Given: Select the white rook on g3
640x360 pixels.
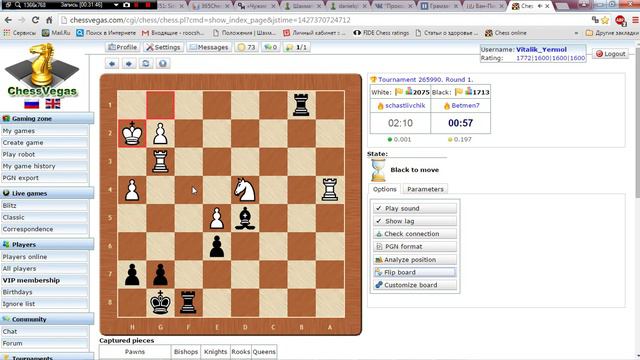Looking at the screenshot, I should click(x=160, y=162).
